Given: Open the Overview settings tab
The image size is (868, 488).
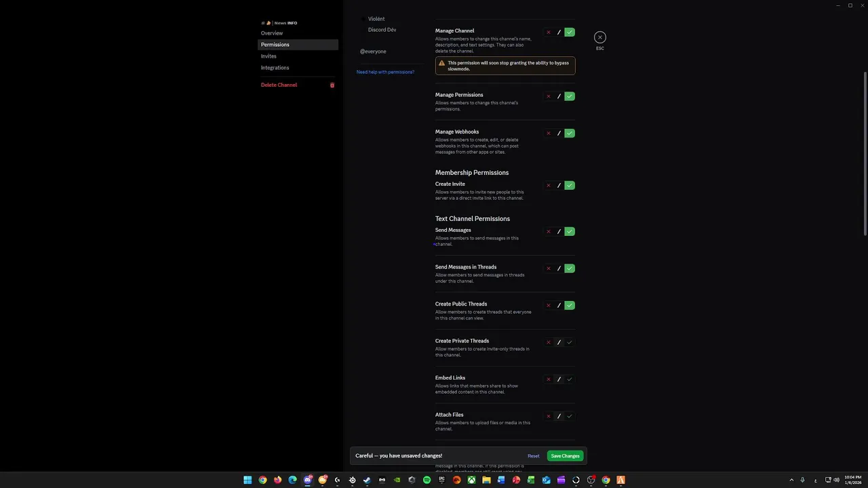Looking at the screenshot, I should tap(298, 33).
